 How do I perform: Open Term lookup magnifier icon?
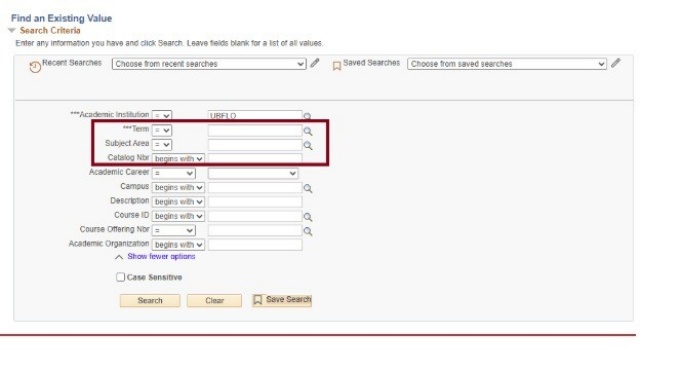coord(307,131)
